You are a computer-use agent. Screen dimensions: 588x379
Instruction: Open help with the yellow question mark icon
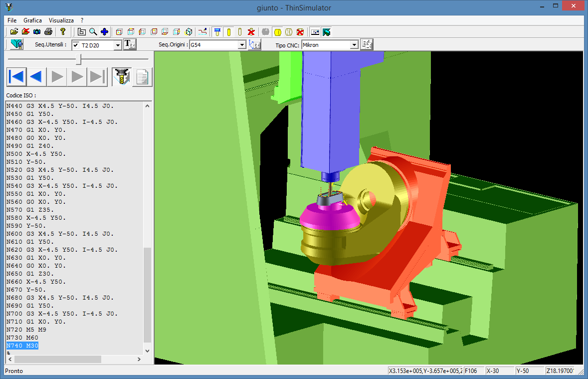pos(63,32)
